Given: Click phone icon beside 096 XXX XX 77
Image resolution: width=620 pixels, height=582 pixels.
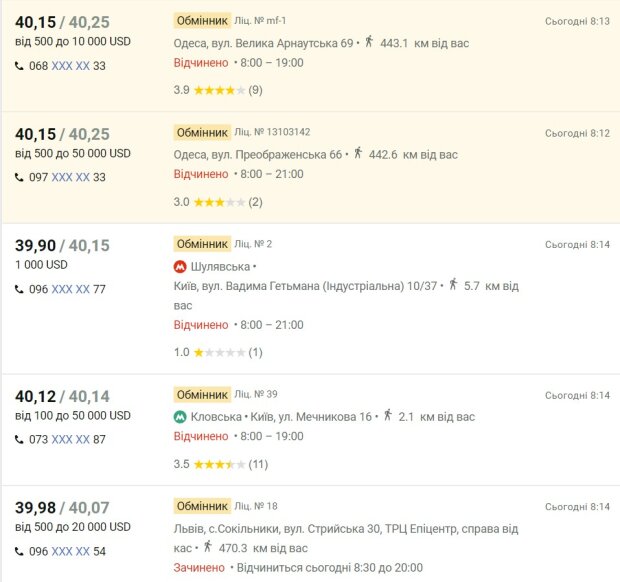Looking at the screenshot, I should [x=21, y=289].
